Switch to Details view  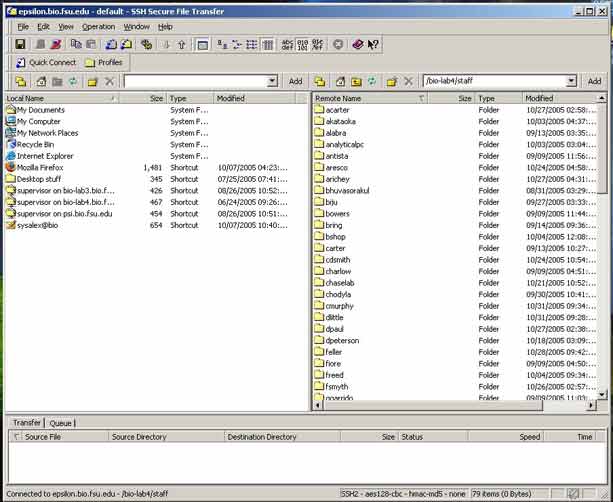[268, 45]
